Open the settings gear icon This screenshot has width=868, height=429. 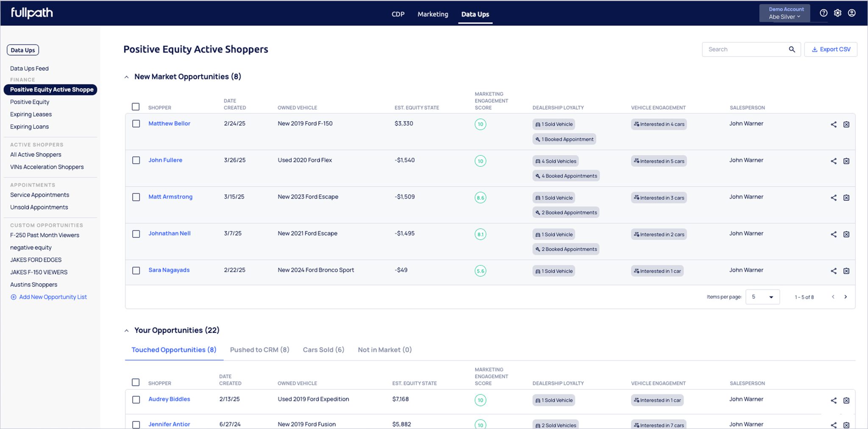837,13
